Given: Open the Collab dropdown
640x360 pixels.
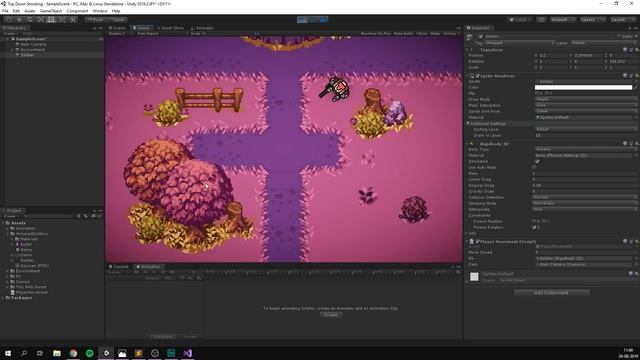Looking at the screenshot, I should click(519, 20).
